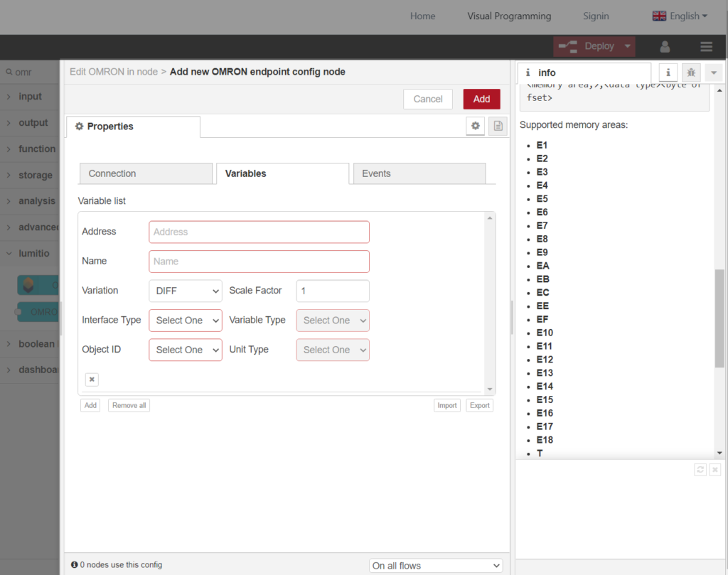
Task: Expand the storage palette category
Action: tap(30, 176)
